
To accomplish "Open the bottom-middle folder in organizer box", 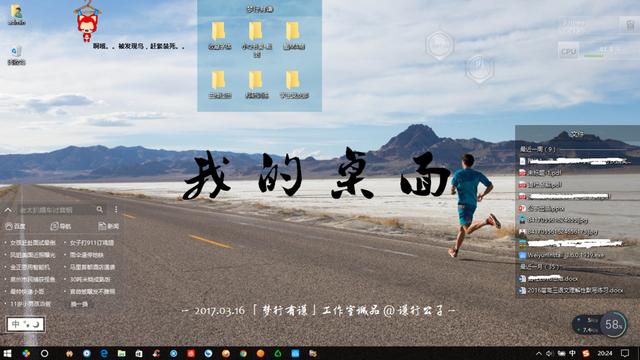I will [256, 84].
